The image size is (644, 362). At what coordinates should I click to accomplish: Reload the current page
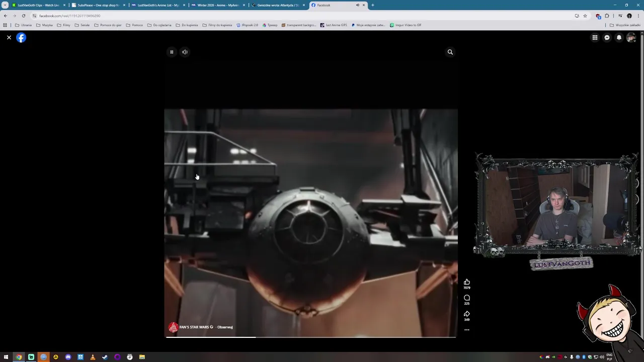[23, 16]
